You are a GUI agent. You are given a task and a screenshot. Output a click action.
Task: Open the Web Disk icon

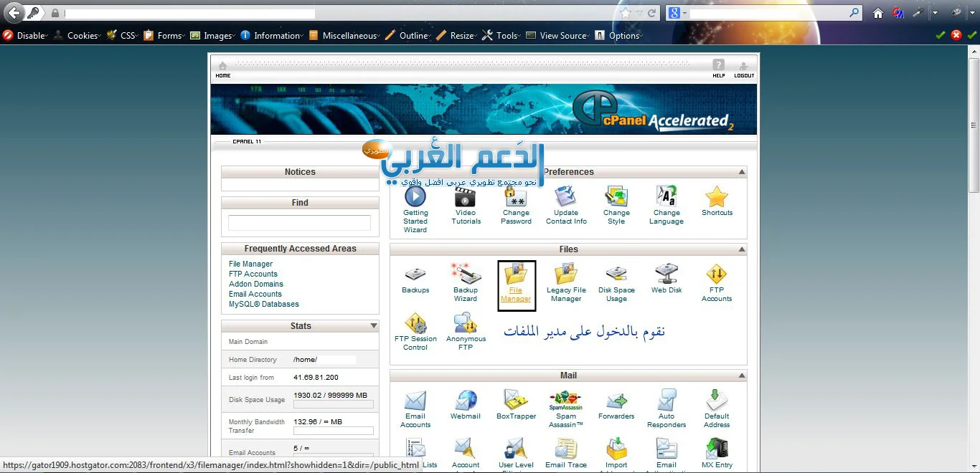click(x=666, y=275)
